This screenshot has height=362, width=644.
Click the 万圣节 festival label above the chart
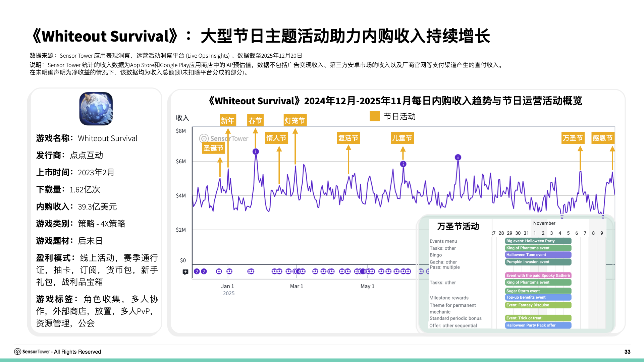point(573,137)
